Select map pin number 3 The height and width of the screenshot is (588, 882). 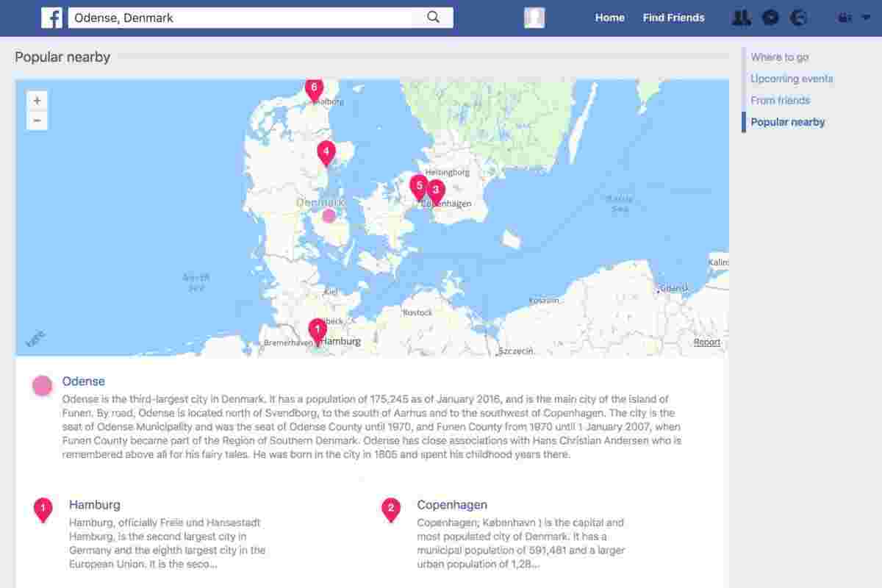click(x=436, y=192)
